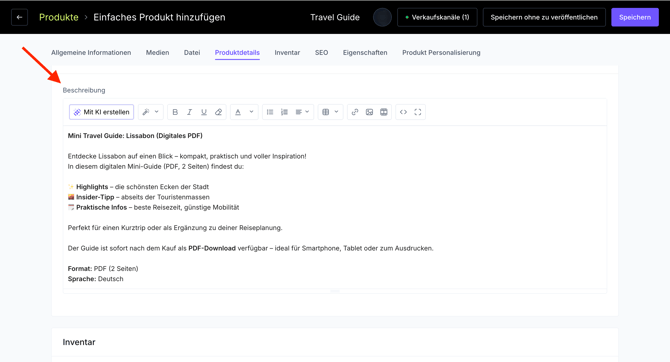Switch to the Medien tab
This screenshot has width=670, height=362.
pyautogui.click(x=157, y=53)
